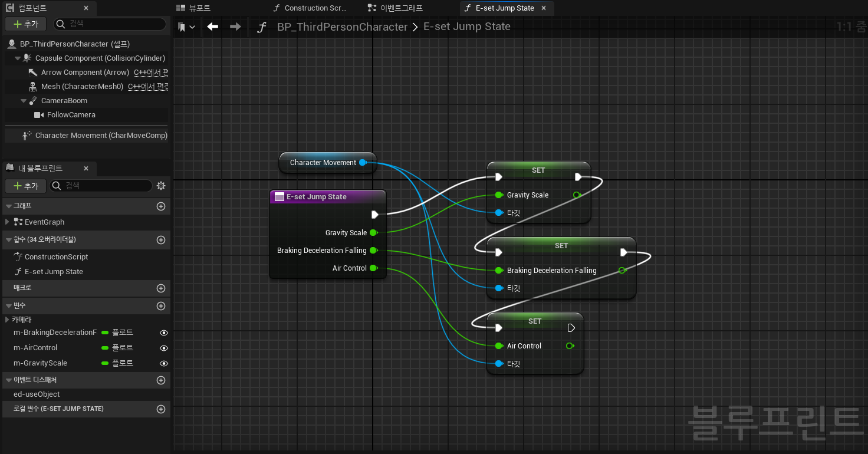Viewport: 868px width, 454px height.
Task: Click the Character Movement node output pin
Action: (x=363, y=163)
